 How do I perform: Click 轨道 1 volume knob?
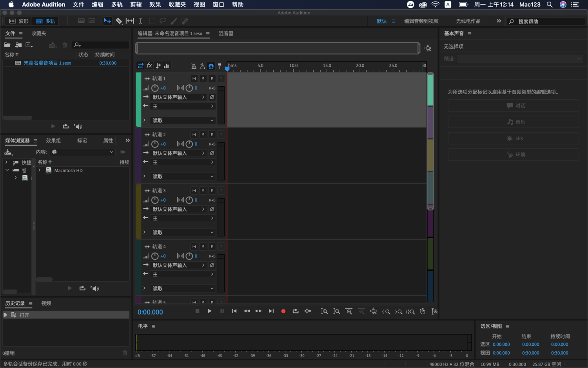point(155,88)
